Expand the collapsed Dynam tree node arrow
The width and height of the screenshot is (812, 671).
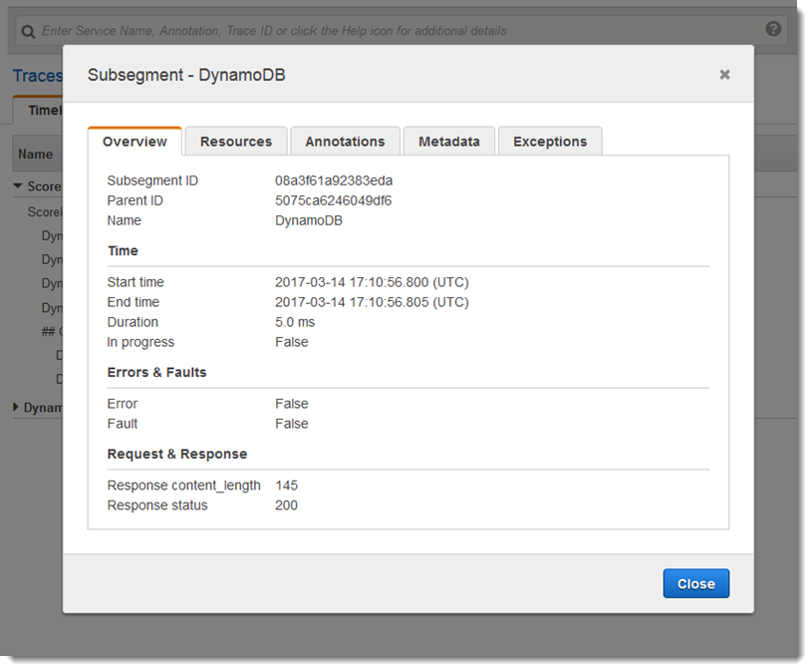(17, 407)
